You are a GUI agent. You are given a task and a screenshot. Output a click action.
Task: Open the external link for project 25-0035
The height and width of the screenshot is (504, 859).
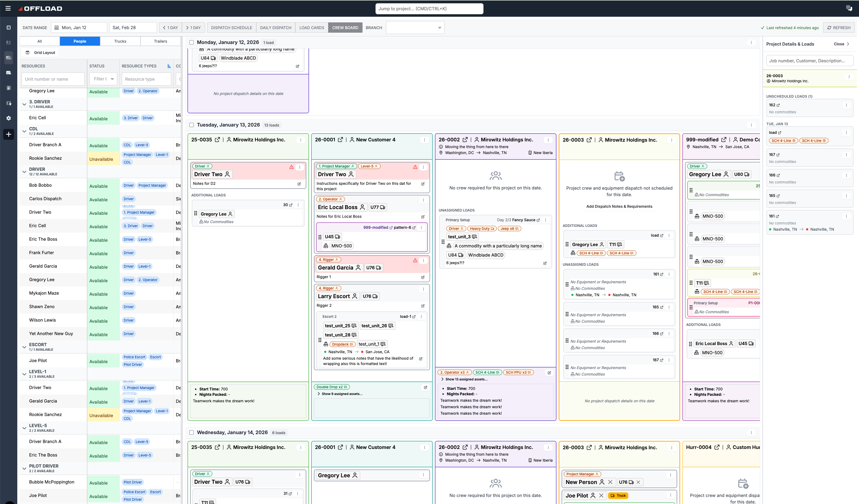click(217, 139)
